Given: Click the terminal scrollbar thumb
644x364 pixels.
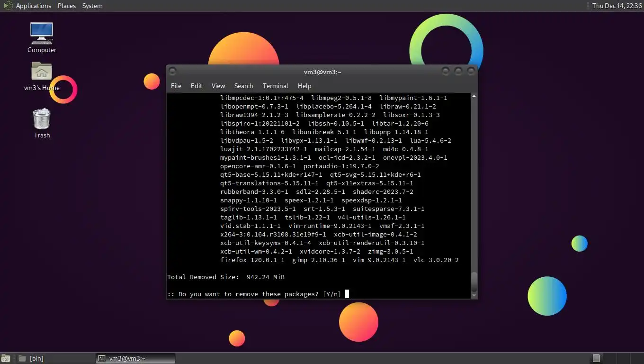Looking at the screenshot, I should point(474,282).
